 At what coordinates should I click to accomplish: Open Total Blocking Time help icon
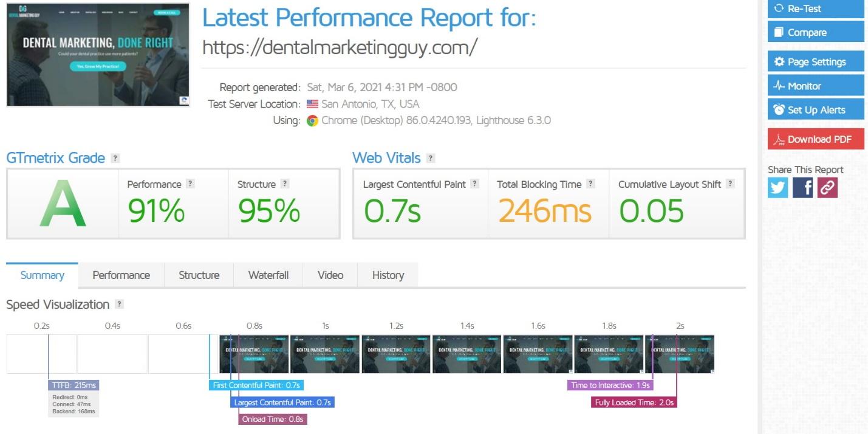tap(590, 184)
